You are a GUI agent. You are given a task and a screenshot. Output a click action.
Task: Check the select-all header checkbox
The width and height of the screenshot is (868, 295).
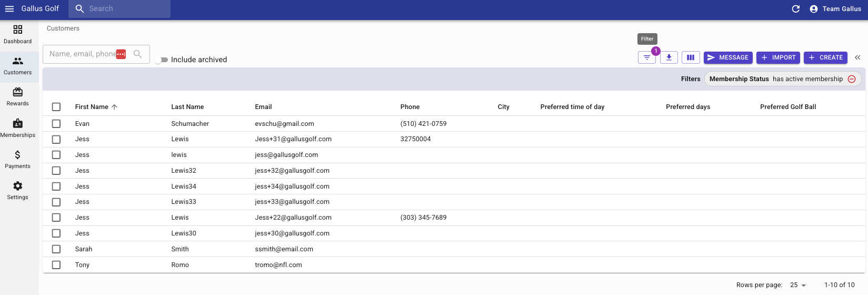coord(56,107)
